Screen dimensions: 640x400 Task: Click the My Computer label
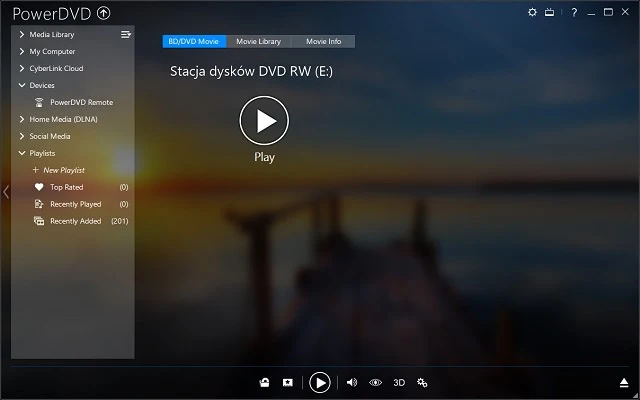(x=52, y=52)
